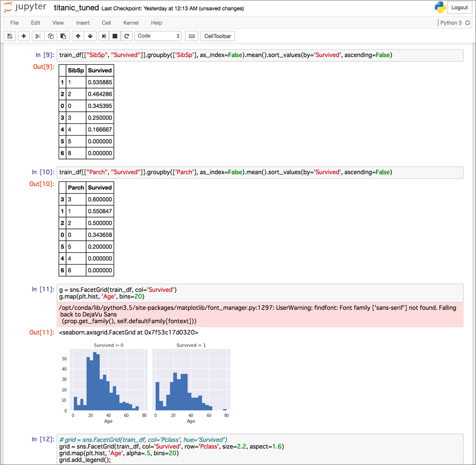Cut selected cells with scissors icon
Image resolution: width=476 pixels, height=465 pixels.
point(38,36)
